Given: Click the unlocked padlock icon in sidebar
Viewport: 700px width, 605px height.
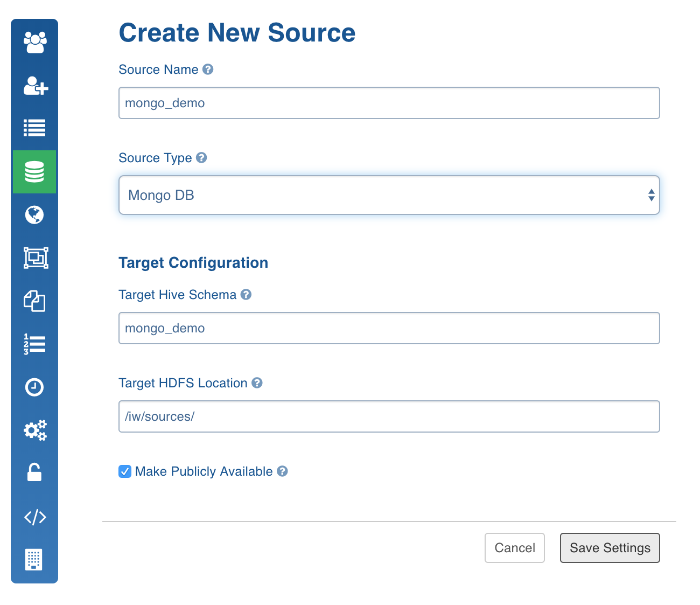Looking at the screenshot, I should click(34, 472).
